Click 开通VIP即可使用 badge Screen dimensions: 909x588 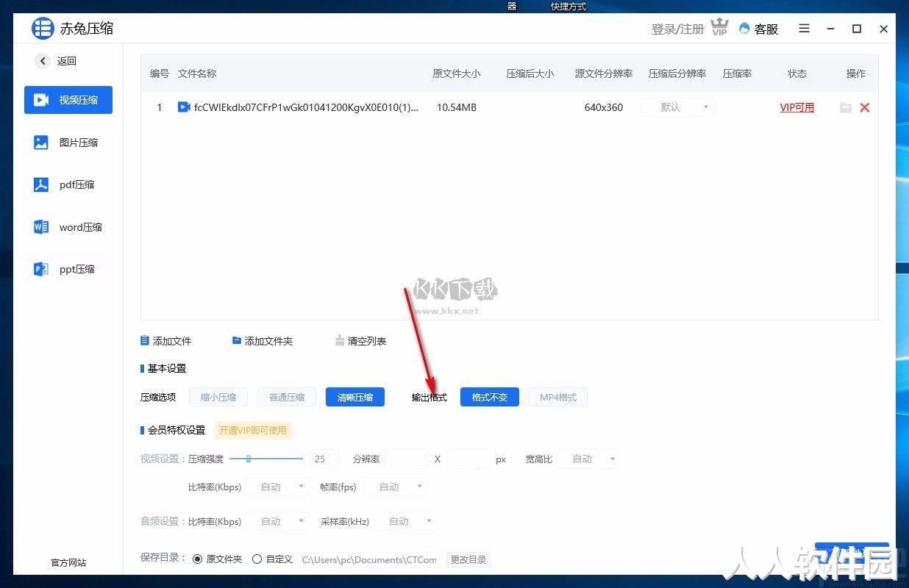[x=252, y=430]
